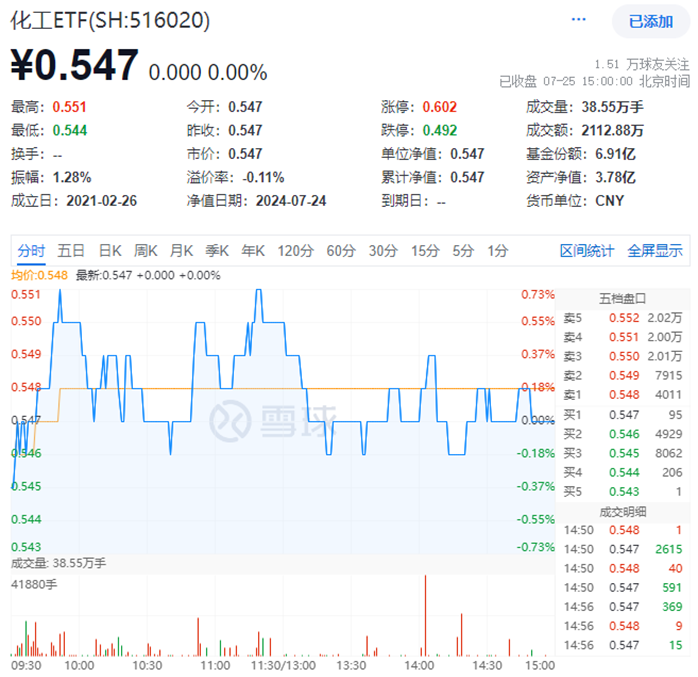The width and height of the screenshot is (698, 677).
Task: Click the tallest volume bar after 14:00
Action: tap(425, 615)
